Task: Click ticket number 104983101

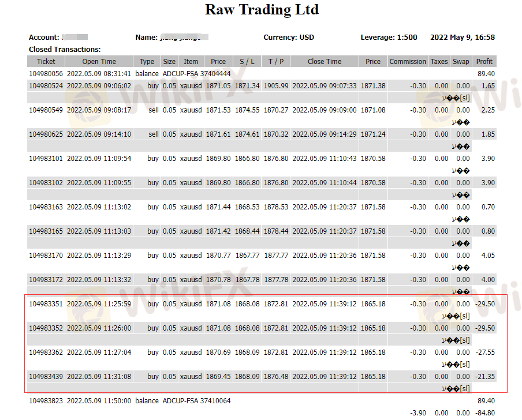Action: click(46, 159)
